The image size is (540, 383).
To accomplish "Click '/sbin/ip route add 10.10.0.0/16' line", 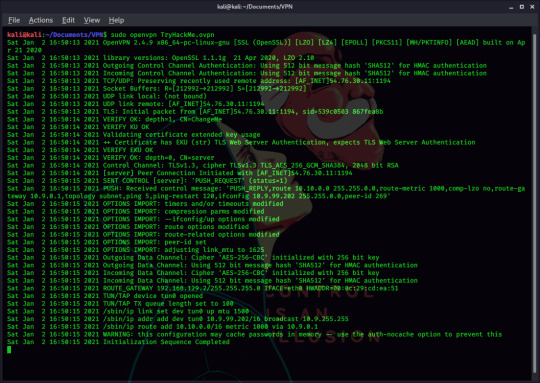I will coord(163,327).
